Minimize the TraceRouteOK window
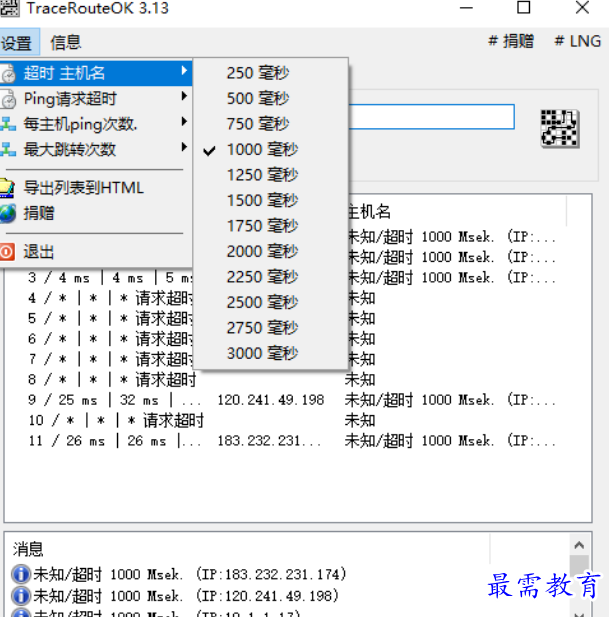Screen dimensions: 609x617 pyautogui.click(x=466, y=7)
